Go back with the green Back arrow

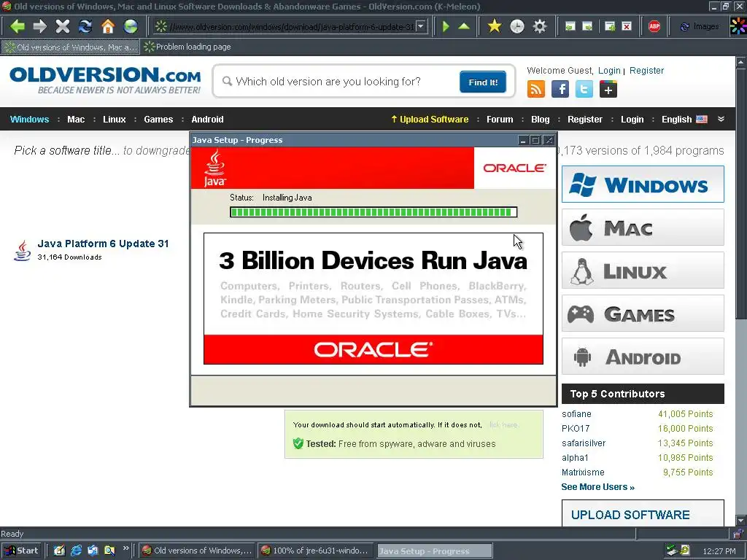pos(18,26)
